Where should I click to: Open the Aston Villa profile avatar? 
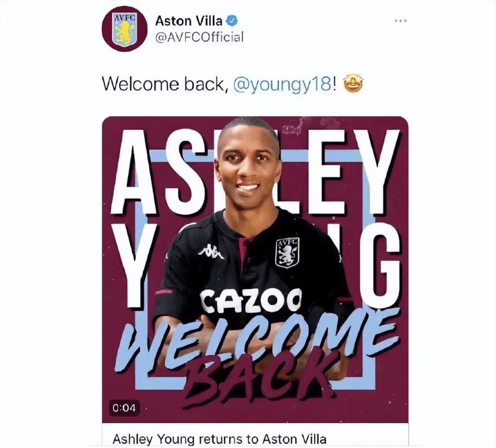tap(125, 29)
